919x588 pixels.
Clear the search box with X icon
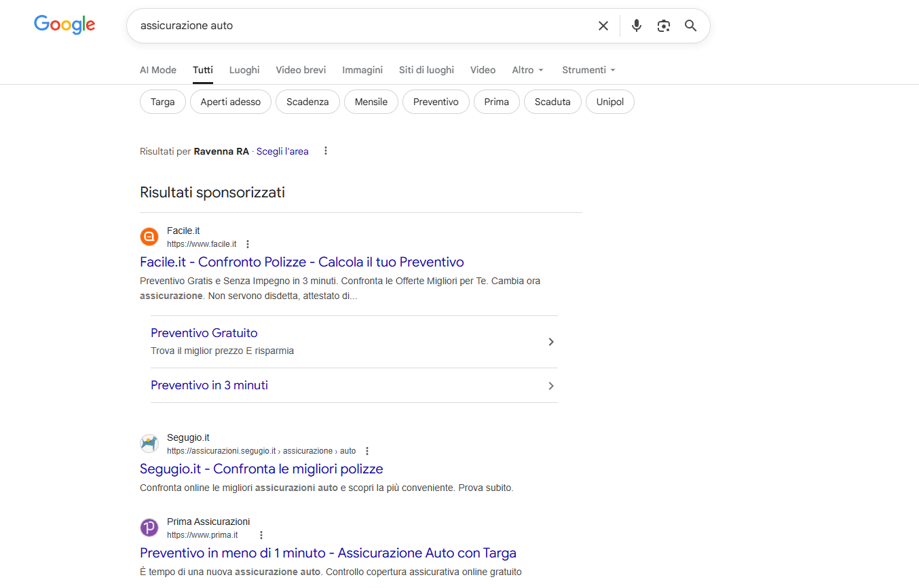603,26
